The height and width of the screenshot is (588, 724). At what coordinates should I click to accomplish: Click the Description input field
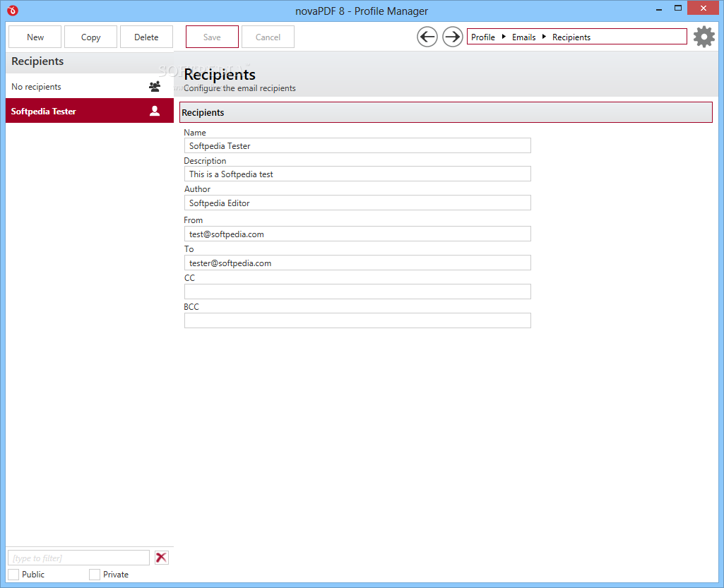[357, 174]
